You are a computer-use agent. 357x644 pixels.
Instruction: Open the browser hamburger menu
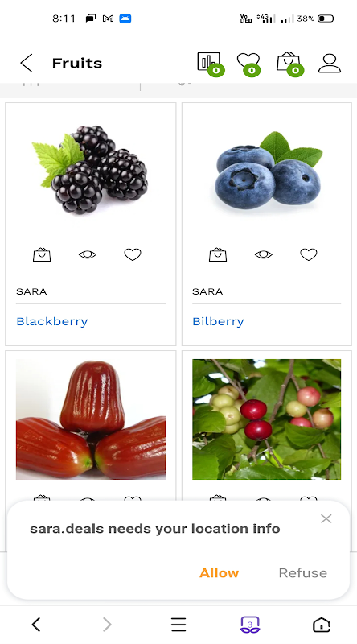click(178, 625)
